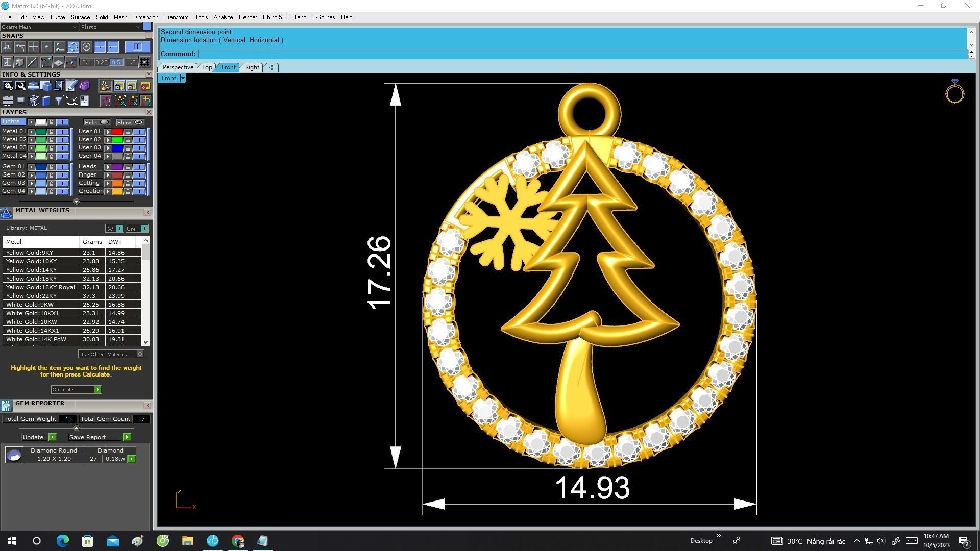
Task: Expand the Diamond 0.18tw row arrow
Action: coord(132,459)
